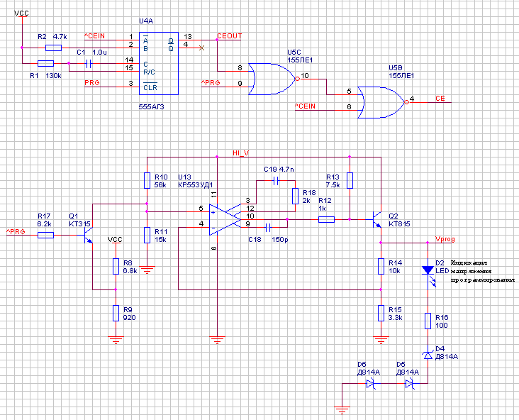Click the D5 zener diode symbol
The height and width of the screenshot is (420, 519).
point(409,383)
